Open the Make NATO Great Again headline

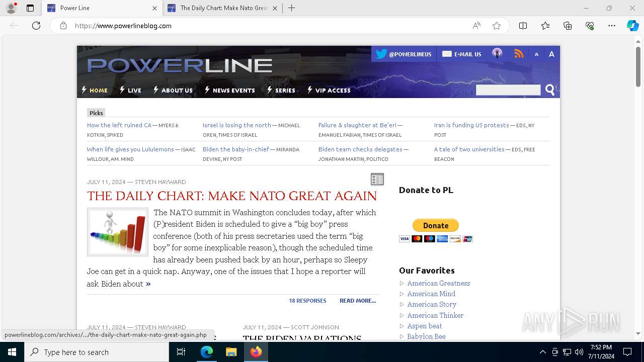click(x=232, y=196)
